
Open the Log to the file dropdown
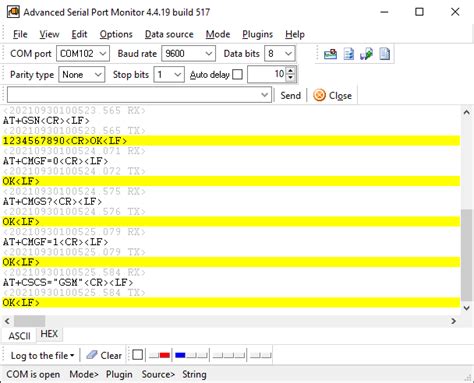42,356
